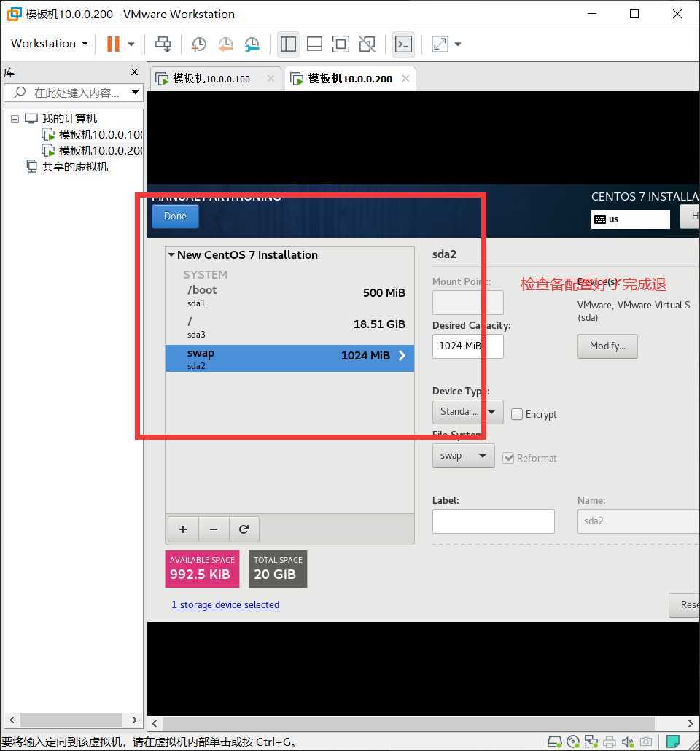
Task: Open the library search filter dropdown
Action: click(x=136, y=92)
